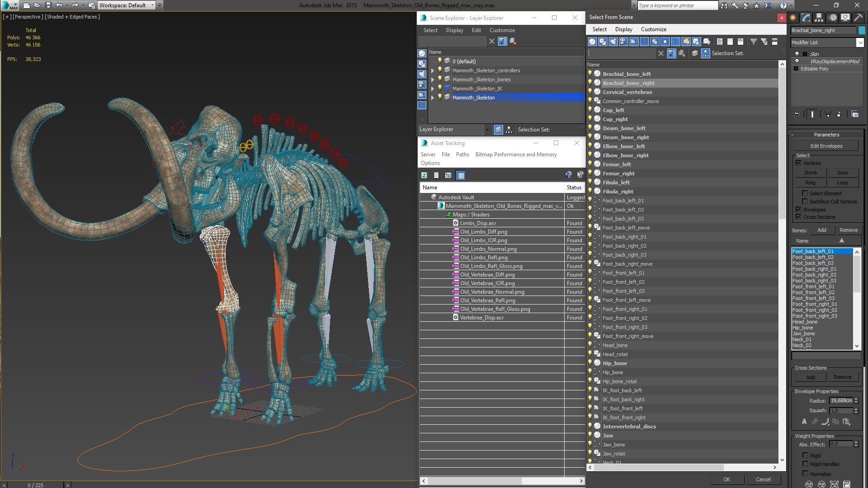Click the envelope Radius spinner arrows
Screen dimensions: 868x488
tap(856, 401)
